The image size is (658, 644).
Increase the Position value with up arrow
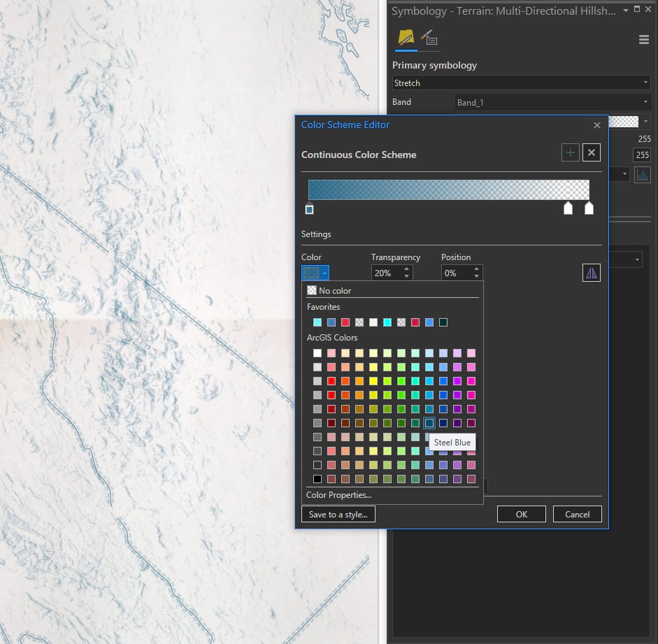(x=476, y=269)
